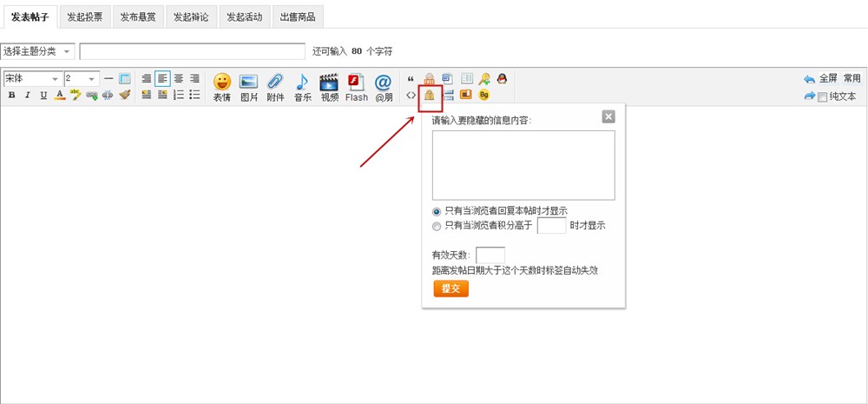Click the blue undo arrow
The width and height of the screenshot is (868, 404).
tap(809, 79)
